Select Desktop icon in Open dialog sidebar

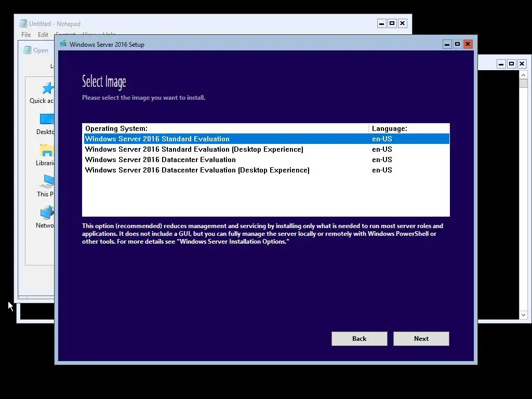tap(47, 119)
